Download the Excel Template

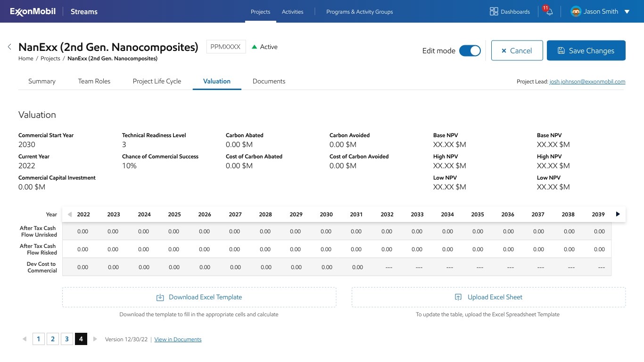pos(199,297)
